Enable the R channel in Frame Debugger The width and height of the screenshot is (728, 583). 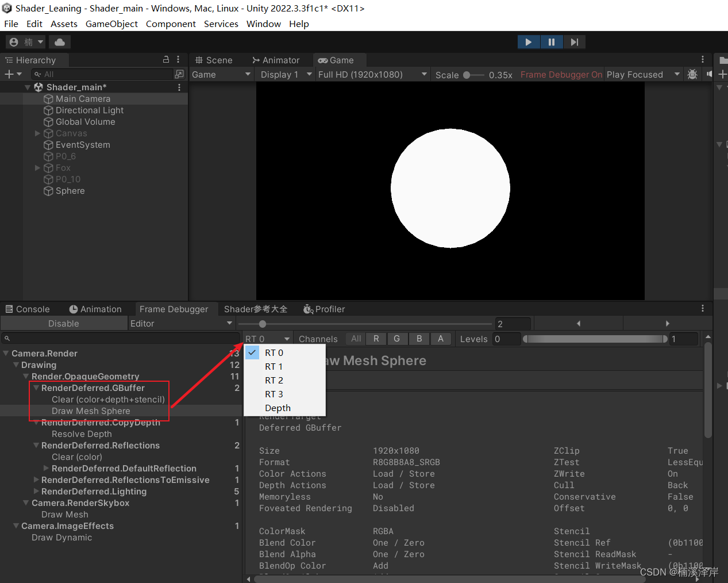[x=376, y=339]
